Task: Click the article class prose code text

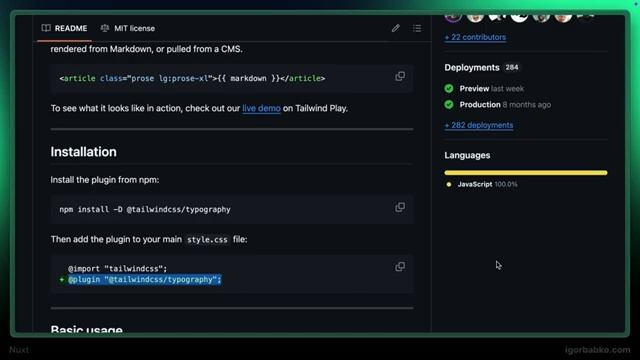Action: click(192, 78)
